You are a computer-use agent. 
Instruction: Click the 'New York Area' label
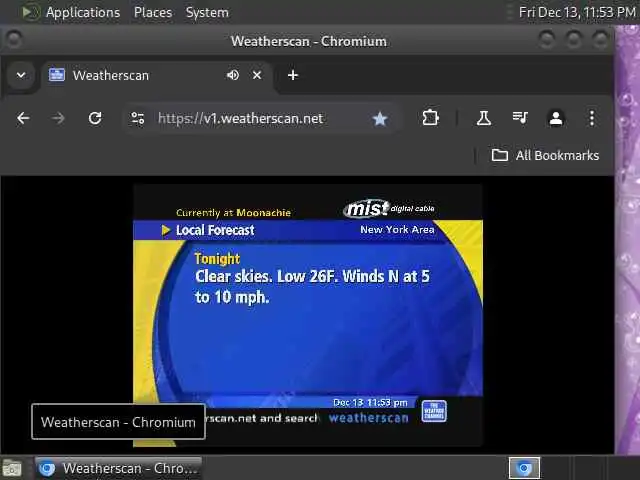[x=397, y=230]
